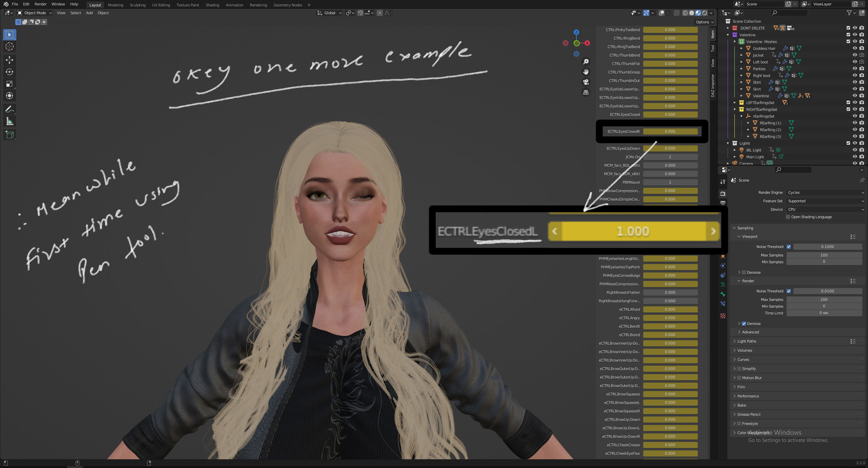This screenshot has height=468, width=868.
Task: Enable Motion Blur checkbox
Action: point(739,378)
